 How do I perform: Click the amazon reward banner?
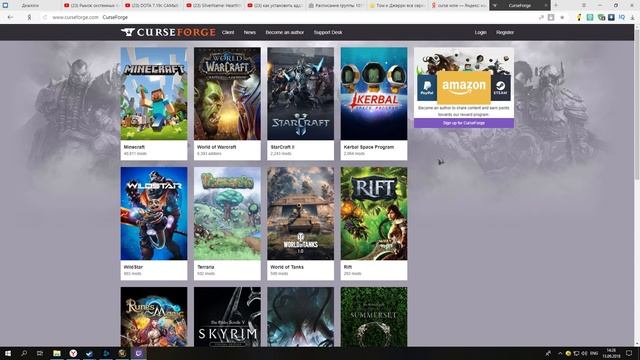pos(464,87)
